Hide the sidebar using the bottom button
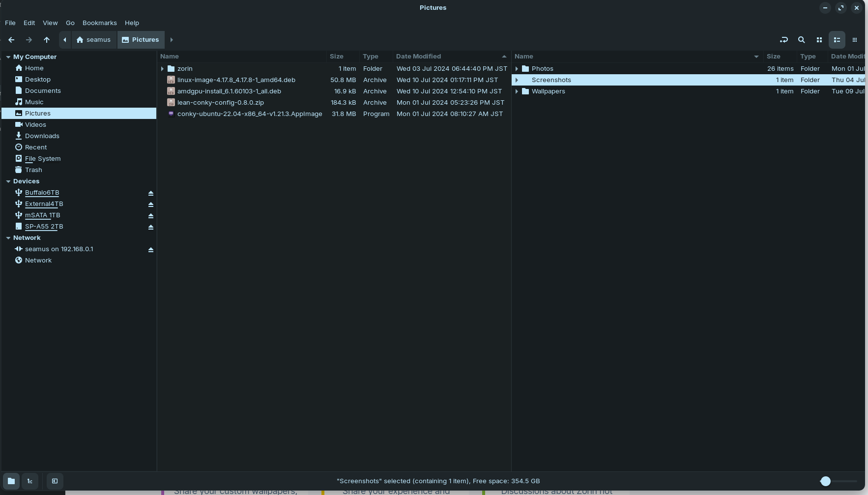Viewport: 868px width, 495px height. [x=55, y=481]
